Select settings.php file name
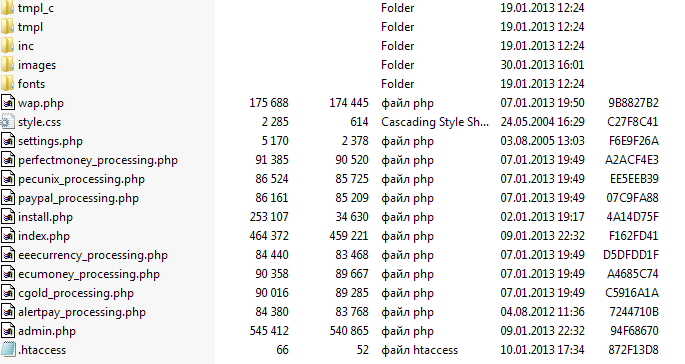This screenshot has height=364, width=685. coord(50,141)
